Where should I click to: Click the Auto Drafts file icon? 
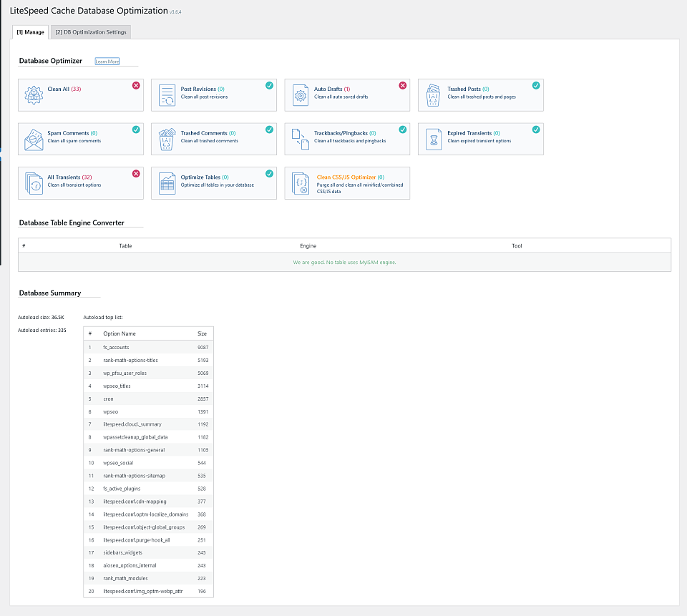[301, 95]
